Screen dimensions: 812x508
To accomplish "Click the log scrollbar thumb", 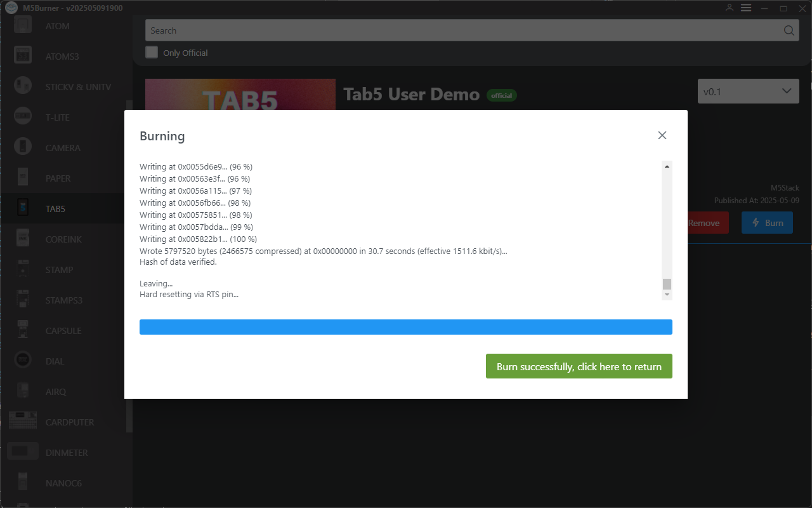I will click(x=667, y=284).
